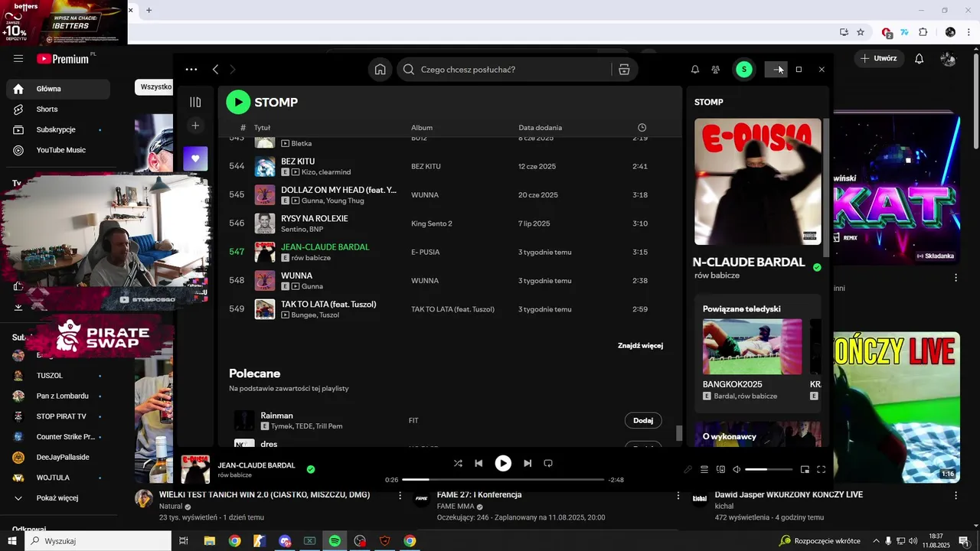Bookmark page with Chrome star icon
Viewport: 980px width, 551px height.
point(861,32)
